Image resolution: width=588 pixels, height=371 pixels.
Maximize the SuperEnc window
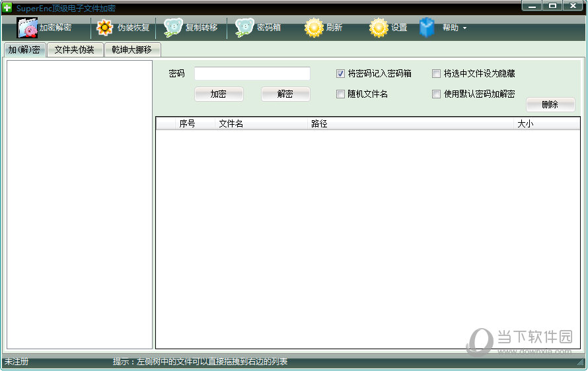552,6
